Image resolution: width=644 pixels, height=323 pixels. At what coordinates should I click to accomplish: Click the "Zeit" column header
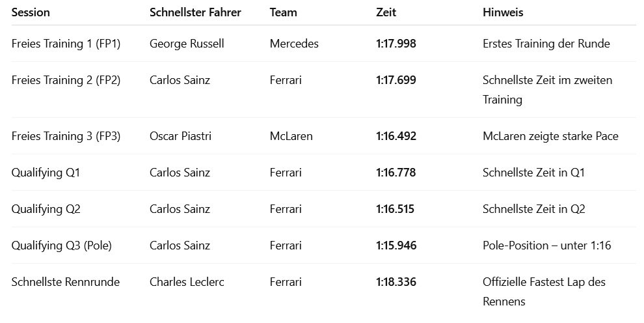(x=386, y=12)
